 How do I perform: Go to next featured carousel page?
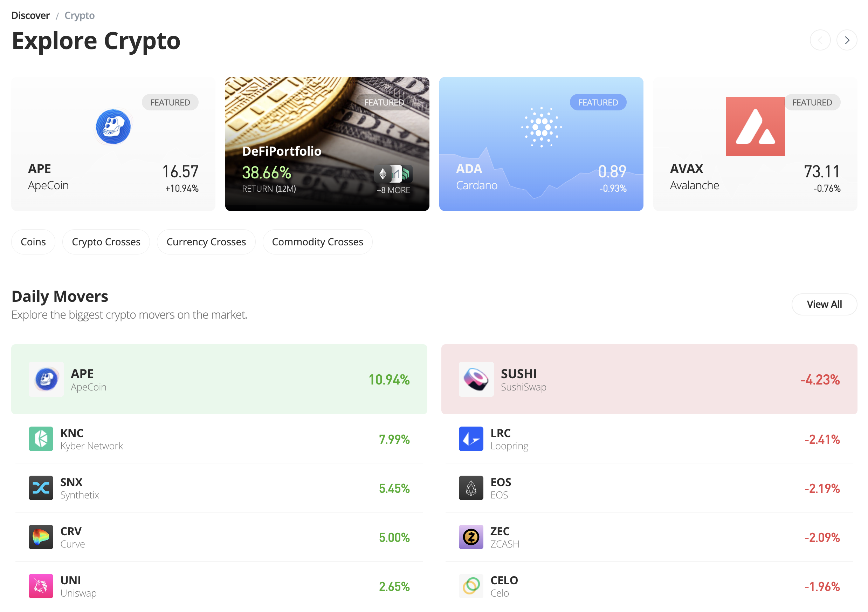847,40
